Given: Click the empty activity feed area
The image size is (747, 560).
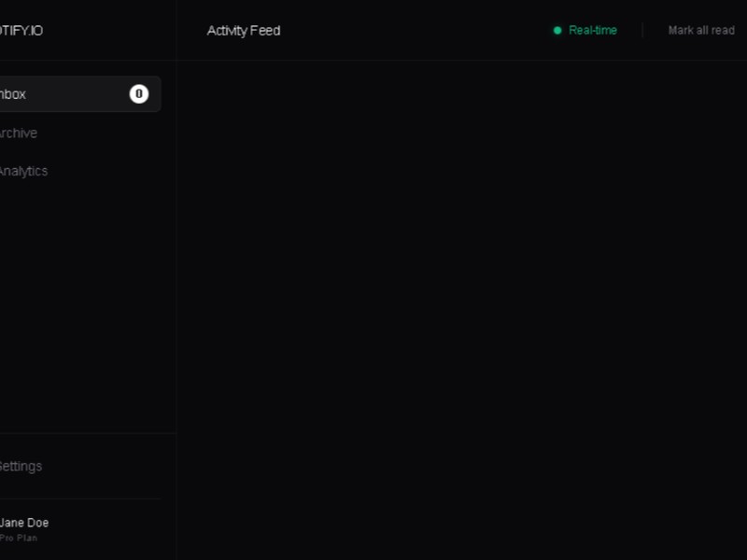Looking at the screenshot, I should point(461,308).
